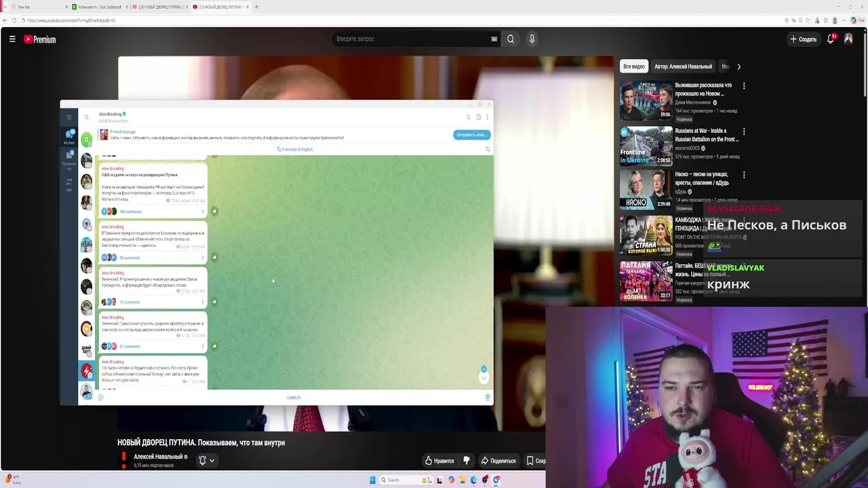Go to YouTube Premium home logo
868x488 pixels.
pyautogui.click(x=40, y=39)
